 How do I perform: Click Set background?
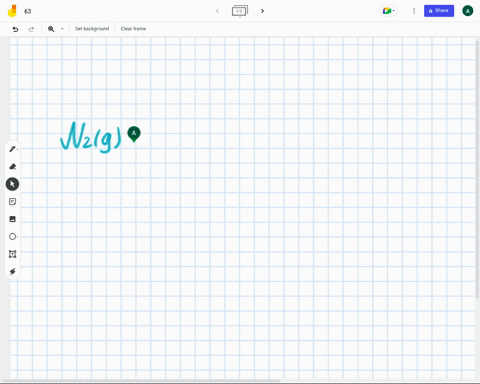click(x=92, y=29)
